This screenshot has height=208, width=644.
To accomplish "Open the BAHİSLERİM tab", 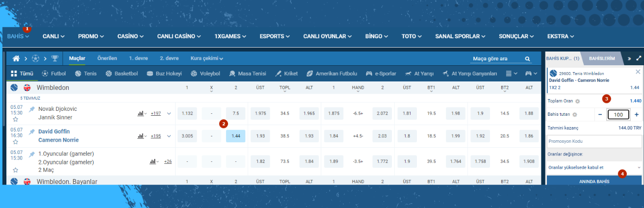I will pos(602,58).
